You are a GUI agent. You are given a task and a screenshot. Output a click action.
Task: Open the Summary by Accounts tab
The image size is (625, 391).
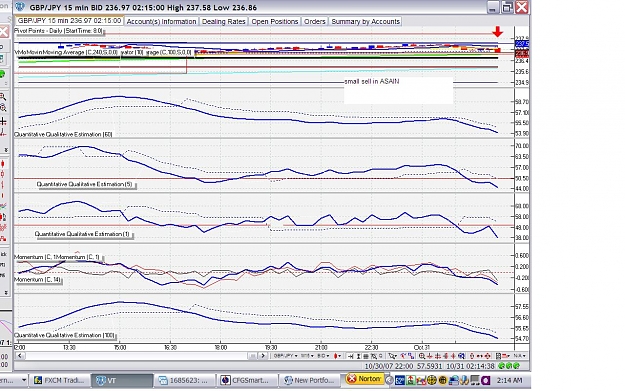pos(366,22)
